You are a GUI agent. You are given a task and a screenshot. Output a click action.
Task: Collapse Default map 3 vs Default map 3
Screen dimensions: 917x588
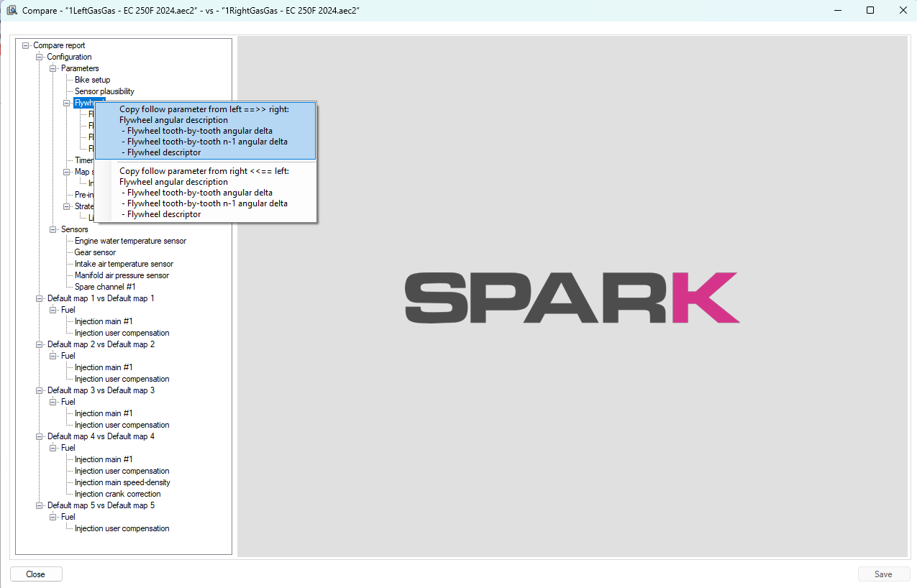coord(40,390)
